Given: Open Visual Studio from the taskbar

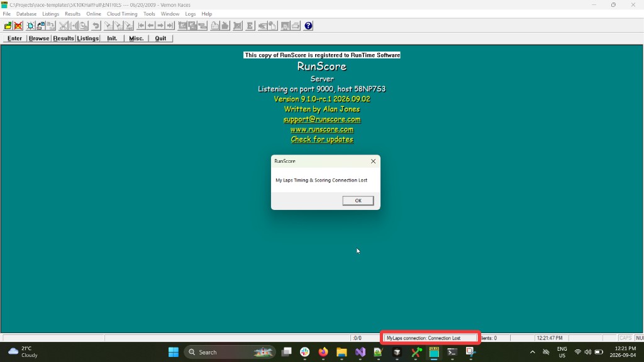Looking at the screenshot, I should (x=360, y=352).
